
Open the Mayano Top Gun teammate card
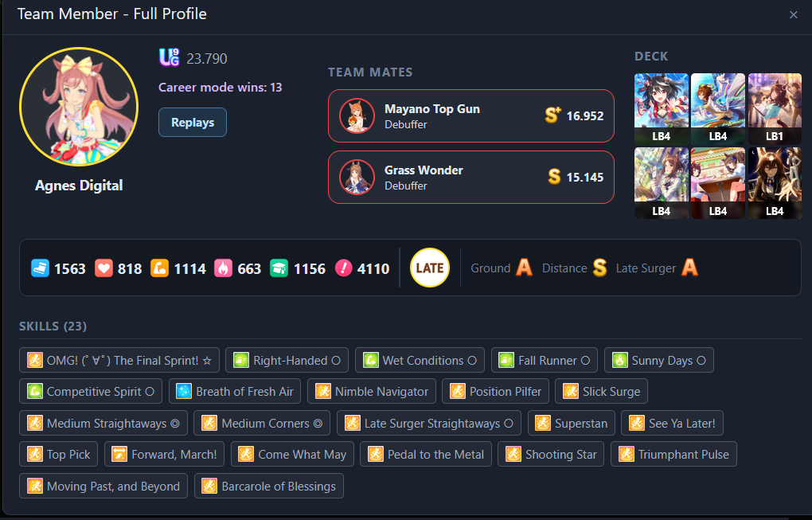[470, 116]
